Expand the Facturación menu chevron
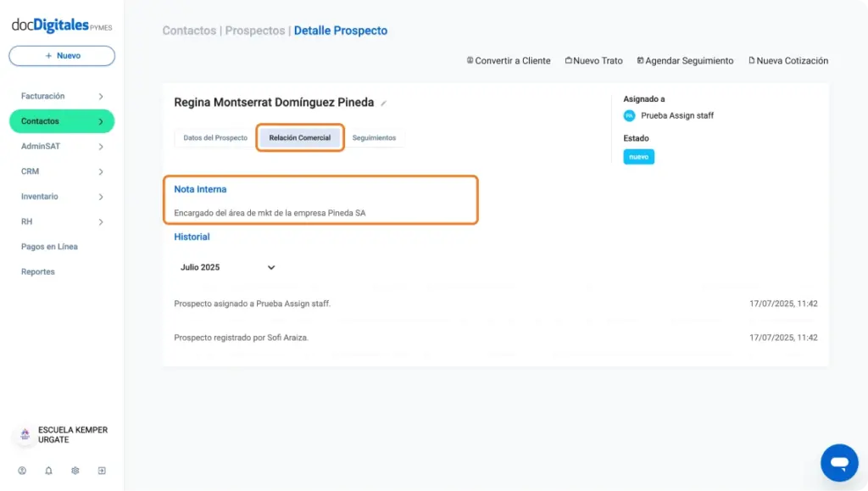Image resolution: width=868 pixels, height=491 pixels. point(101,97)
